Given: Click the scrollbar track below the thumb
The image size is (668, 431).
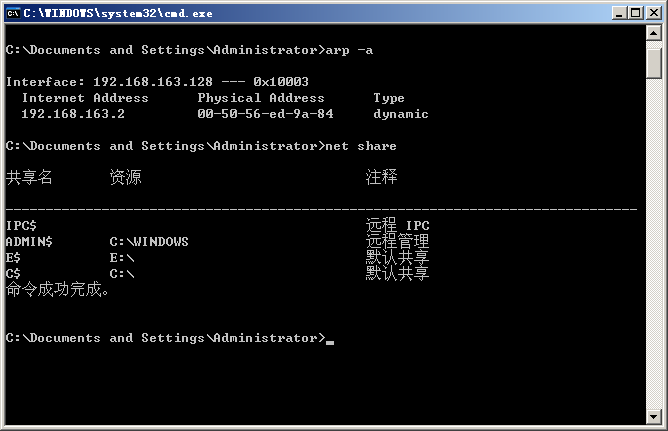Looking at the screenshot, I should point(655,250).
